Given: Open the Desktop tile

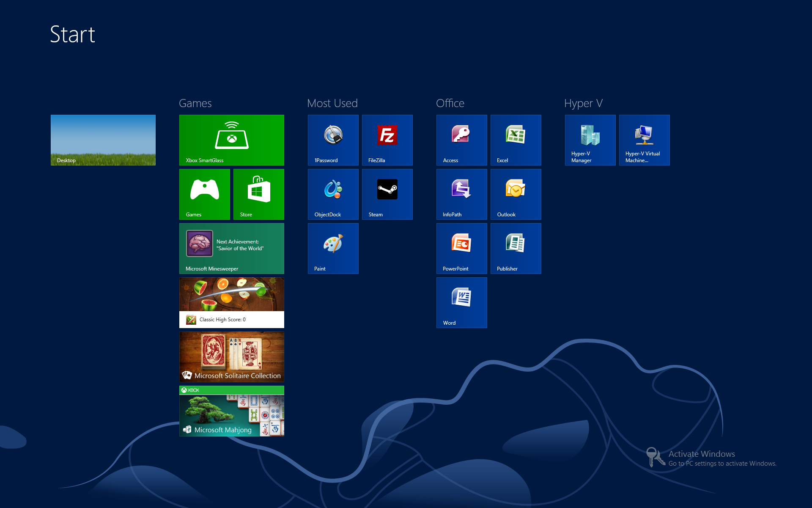Looking at the screenshot, I should click(103, 140).
